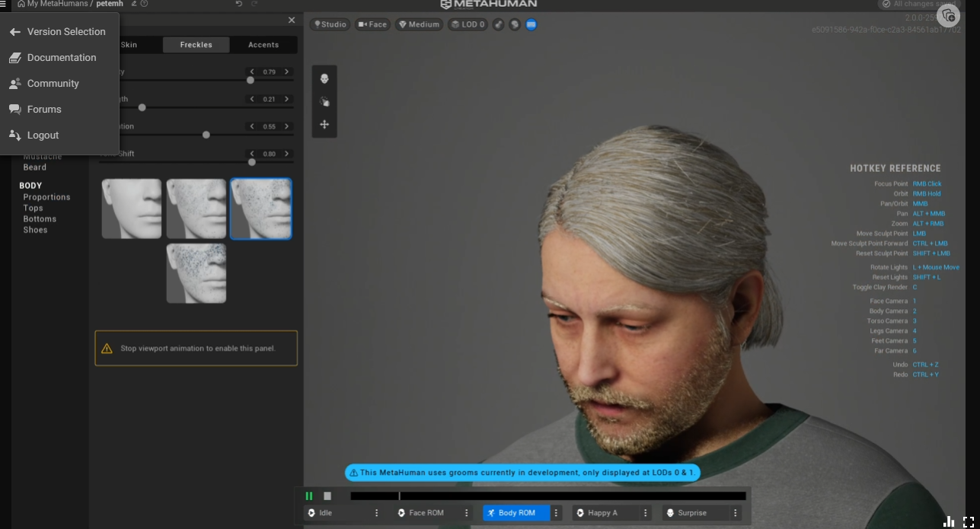980x529 pixels.
Task: Open options dots for Body ROM
Action: coord(557,513)
